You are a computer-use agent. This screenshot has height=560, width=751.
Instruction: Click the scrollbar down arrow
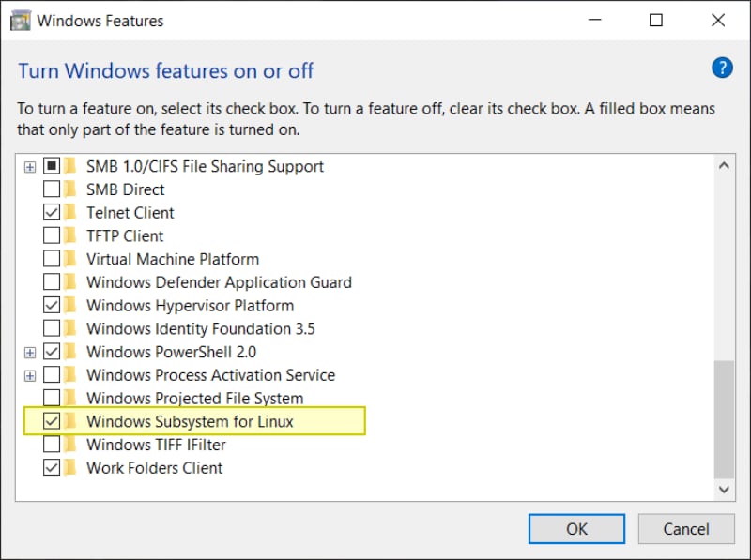point(724,489)
